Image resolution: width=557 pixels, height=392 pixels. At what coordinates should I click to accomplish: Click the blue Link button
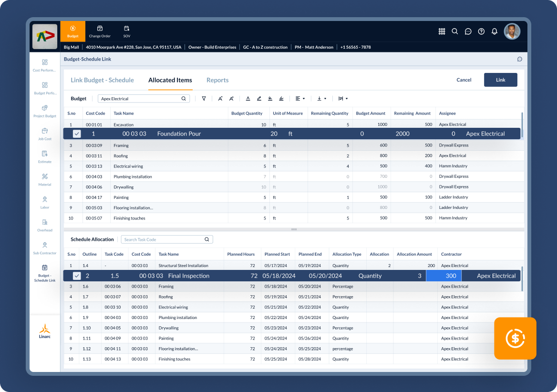(501, 80)
